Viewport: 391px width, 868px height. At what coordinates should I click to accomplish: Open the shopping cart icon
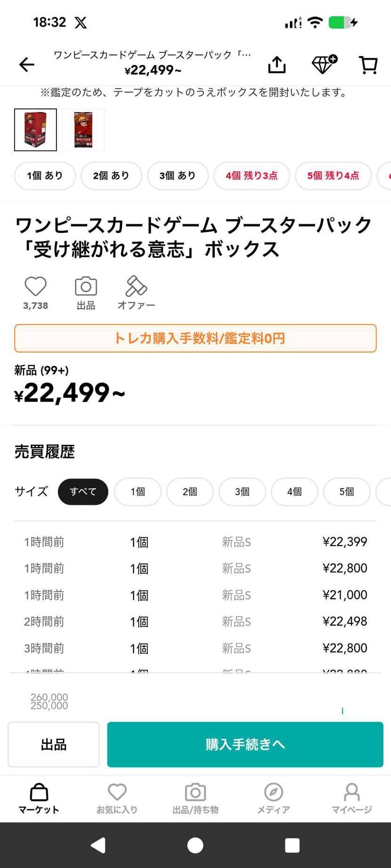pos(368,64)
